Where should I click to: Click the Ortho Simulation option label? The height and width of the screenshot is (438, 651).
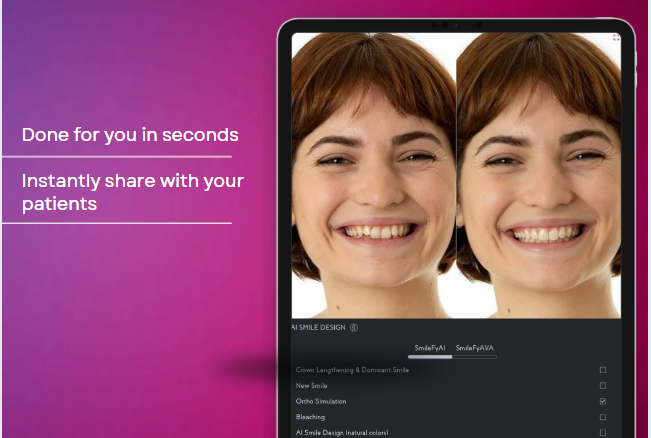[321, 401]
